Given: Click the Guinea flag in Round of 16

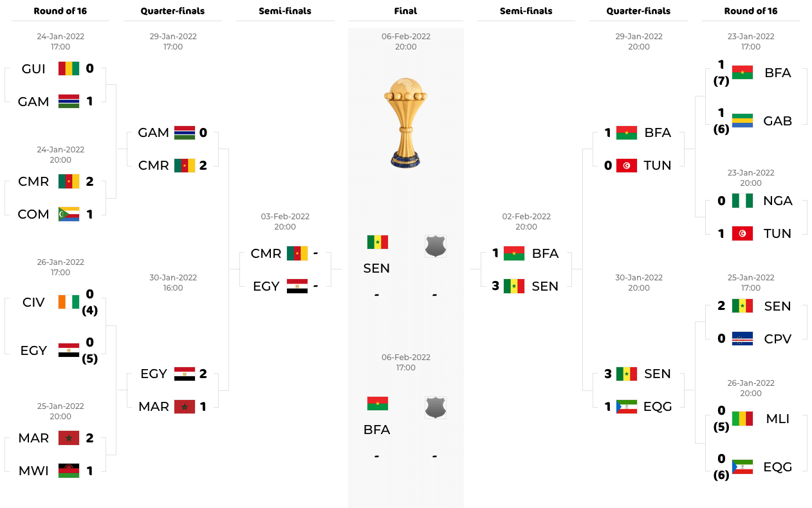Looking at the screenshot, I should pyautogui.click(x=69, y=69).
